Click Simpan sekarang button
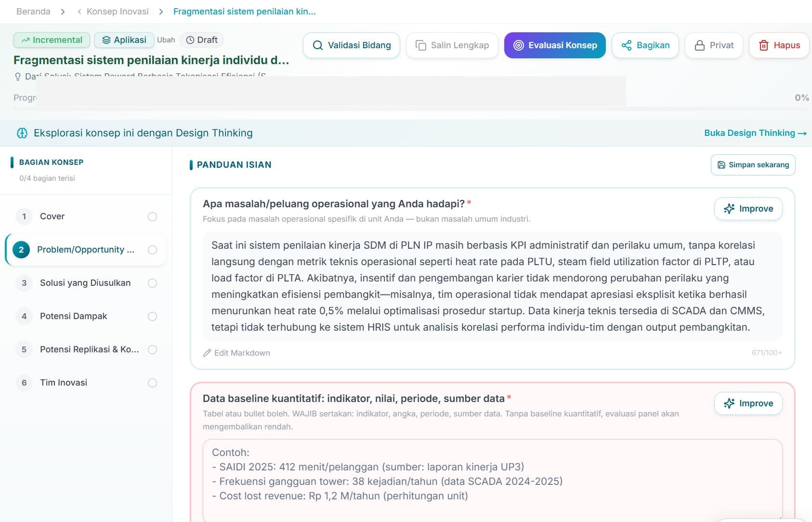The width and height of the screenshot is (812, 522). point(753,165)
